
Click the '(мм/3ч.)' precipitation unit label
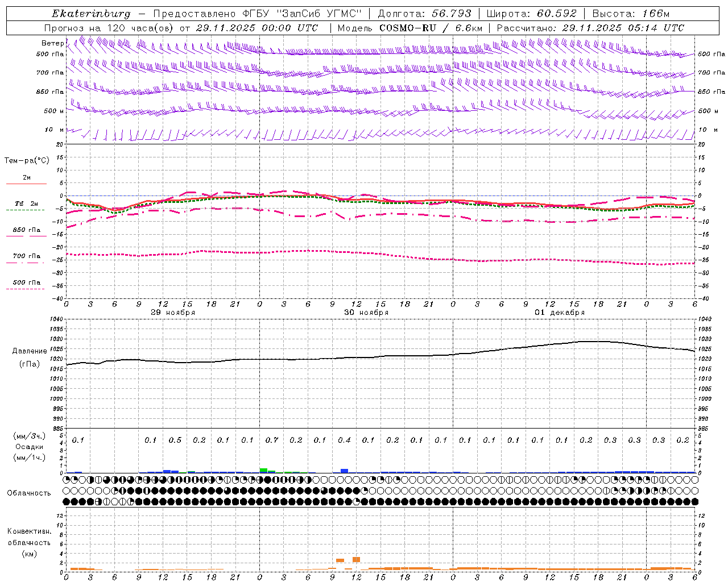coord(29,436)
